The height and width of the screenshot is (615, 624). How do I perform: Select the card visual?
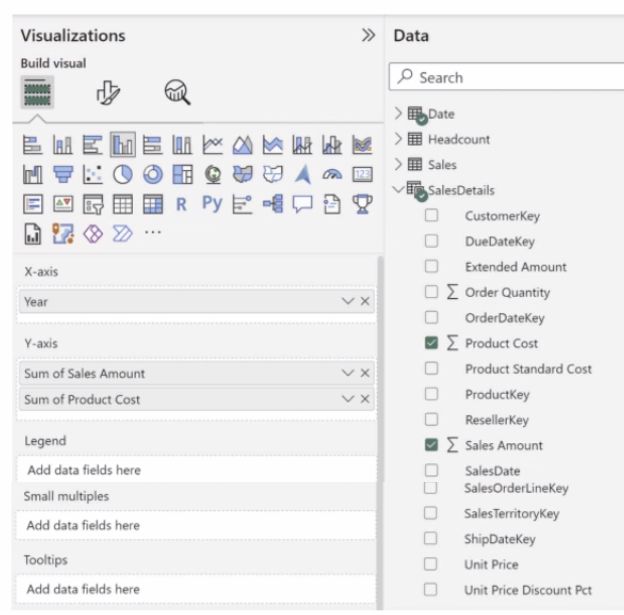coord(363,174)
